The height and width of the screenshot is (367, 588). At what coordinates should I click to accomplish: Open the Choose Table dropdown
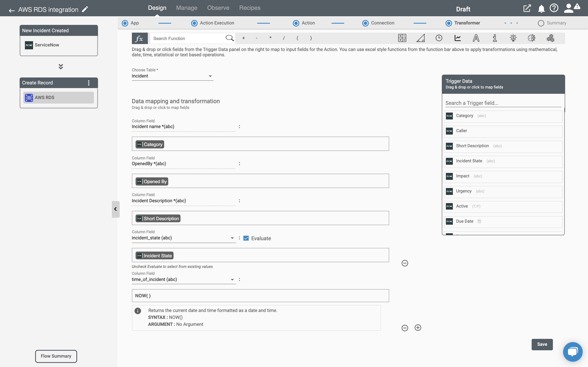click(x=172, y=76)
